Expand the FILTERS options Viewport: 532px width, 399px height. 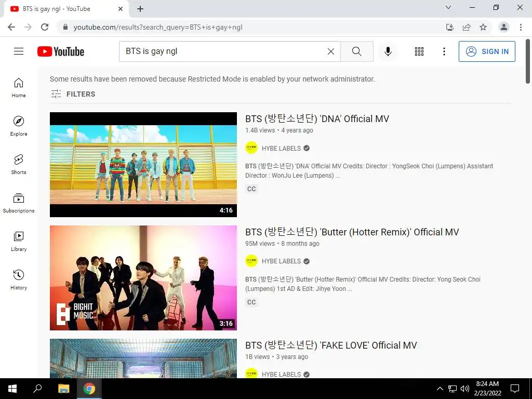point(73,94)
